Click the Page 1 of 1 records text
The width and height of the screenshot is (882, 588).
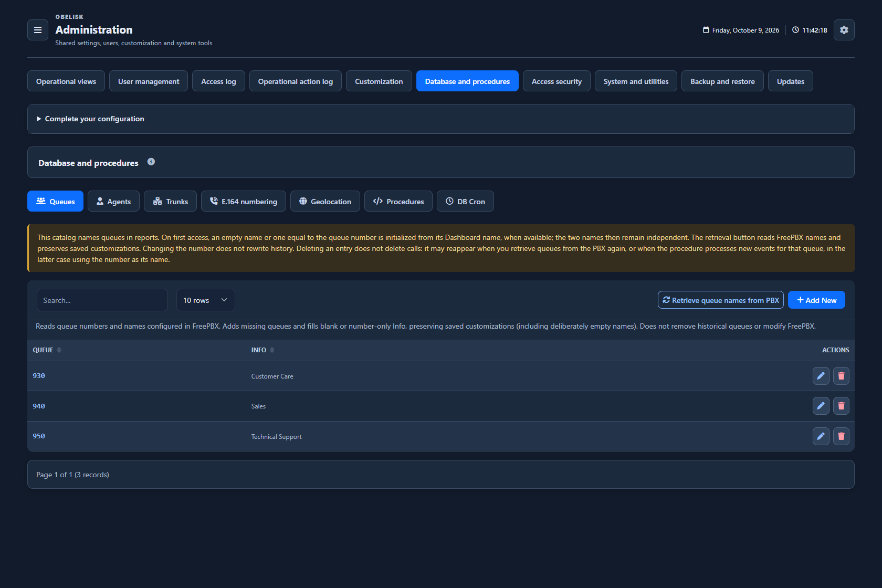[x=72, y=475]
